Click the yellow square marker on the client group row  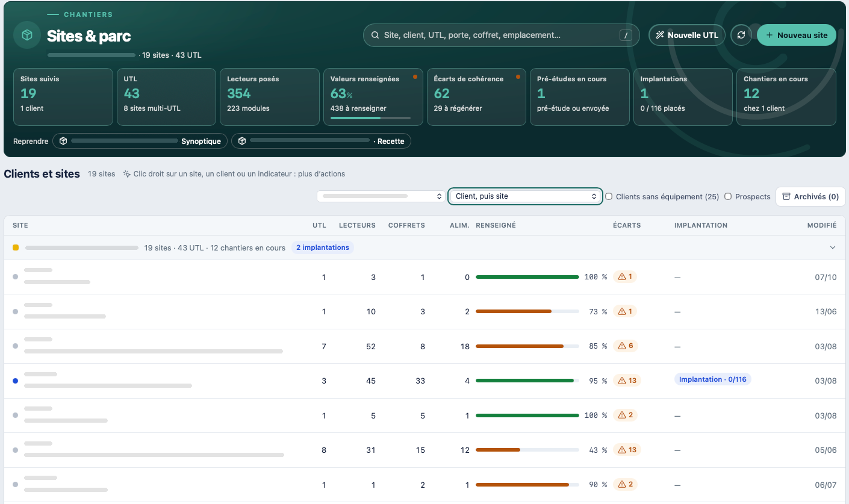point(16,247)
